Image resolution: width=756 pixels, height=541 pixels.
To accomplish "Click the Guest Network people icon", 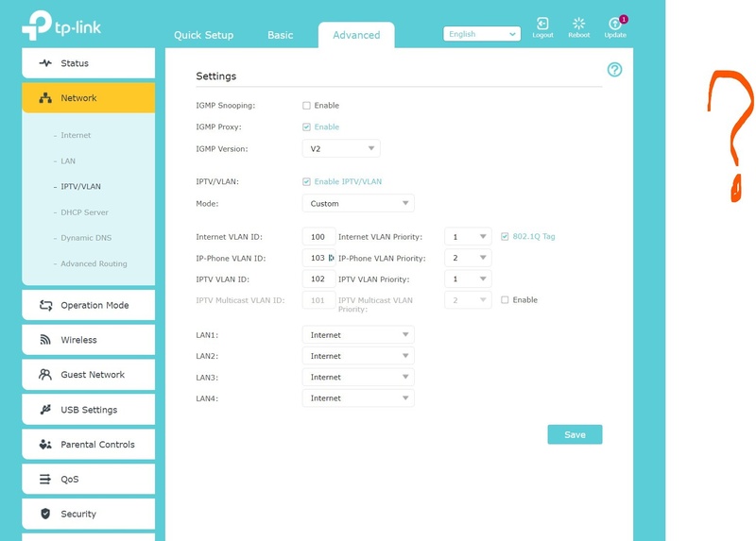I will coord(45,374).
